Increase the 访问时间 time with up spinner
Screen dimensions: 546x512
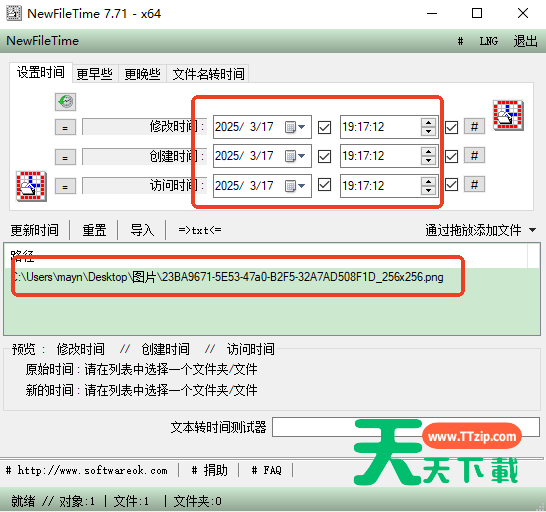tap(428, 181)
